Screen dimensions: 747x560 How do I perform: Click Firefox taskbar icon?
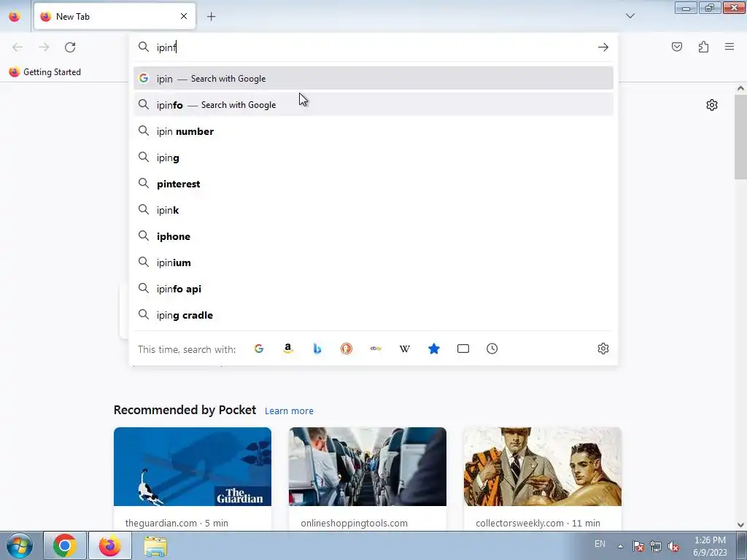(x=110, y=545)
